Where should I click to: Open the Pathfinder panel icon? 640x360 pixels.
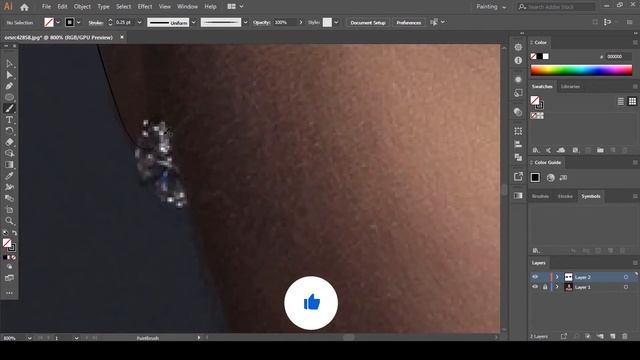click(x=518, y=157)
